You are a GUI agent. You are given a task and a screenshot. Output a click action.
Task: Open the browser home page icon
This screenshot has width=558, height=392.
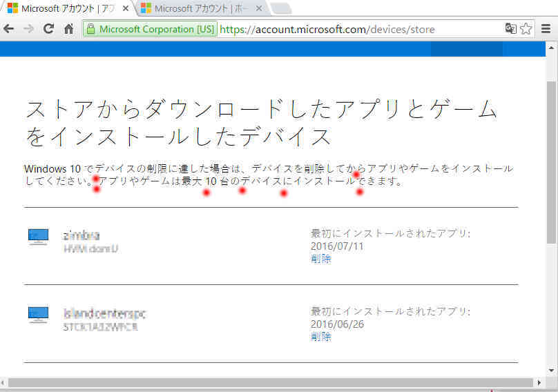pos(68,29)
